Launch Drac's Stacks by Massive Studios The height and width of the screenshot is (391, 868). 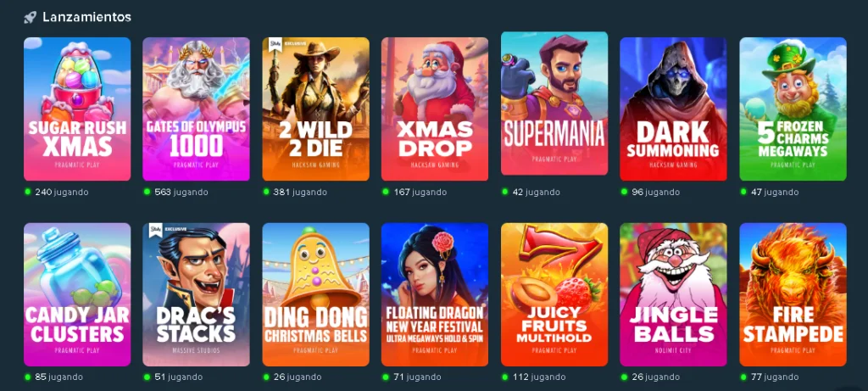[x=196, y=294]
